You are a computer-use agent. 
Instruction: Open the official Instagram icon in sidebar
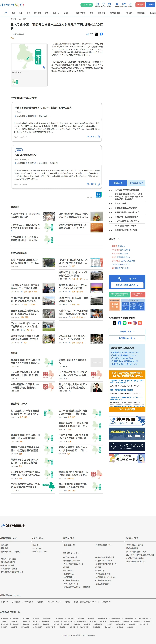pyautogui.click(x=135, y=323)
